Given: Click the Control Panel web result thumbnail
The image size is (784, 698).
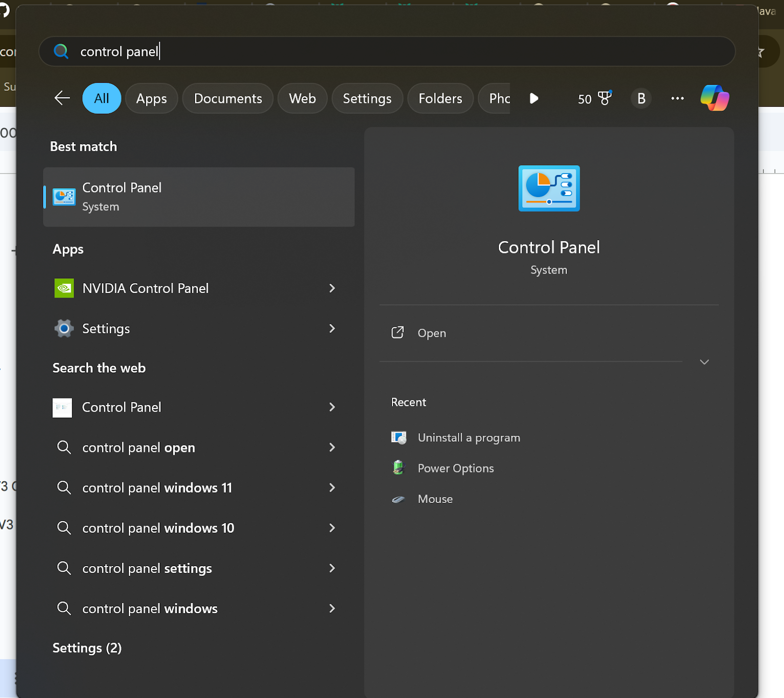Looking at the screenshot, I should [62, 407].
